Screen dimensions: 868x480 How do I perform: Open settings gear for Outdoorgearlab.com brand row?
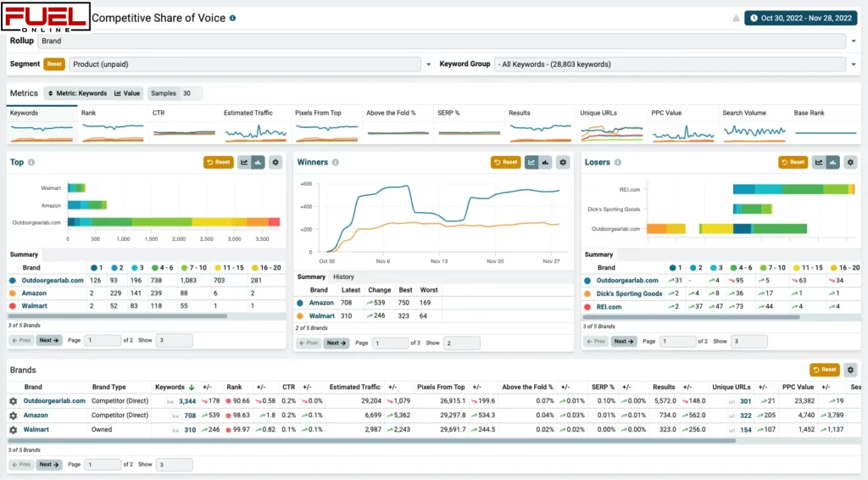click(x=14, y=401)
